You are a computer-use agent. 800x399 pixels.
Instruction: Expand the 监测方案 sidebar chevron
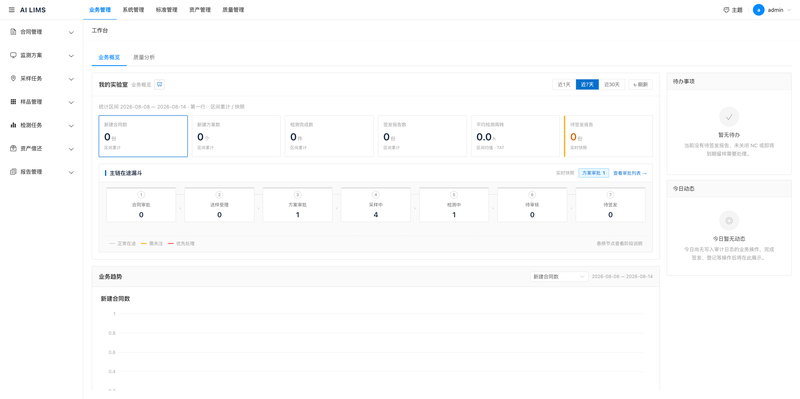(71, 56)
